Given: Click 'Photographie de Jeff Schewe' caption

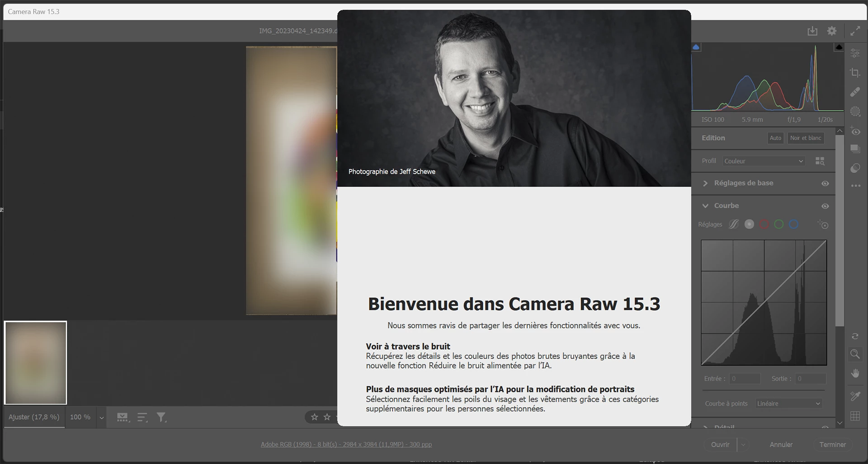Looking at the screenshot, I should [x=392, y=172].
